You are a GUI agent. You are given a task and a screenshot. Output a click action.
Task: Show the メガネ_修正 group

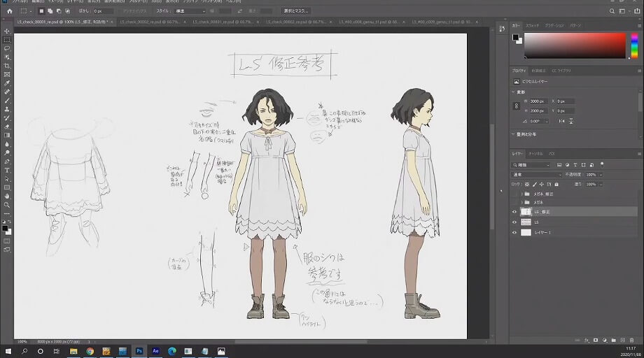514,194
